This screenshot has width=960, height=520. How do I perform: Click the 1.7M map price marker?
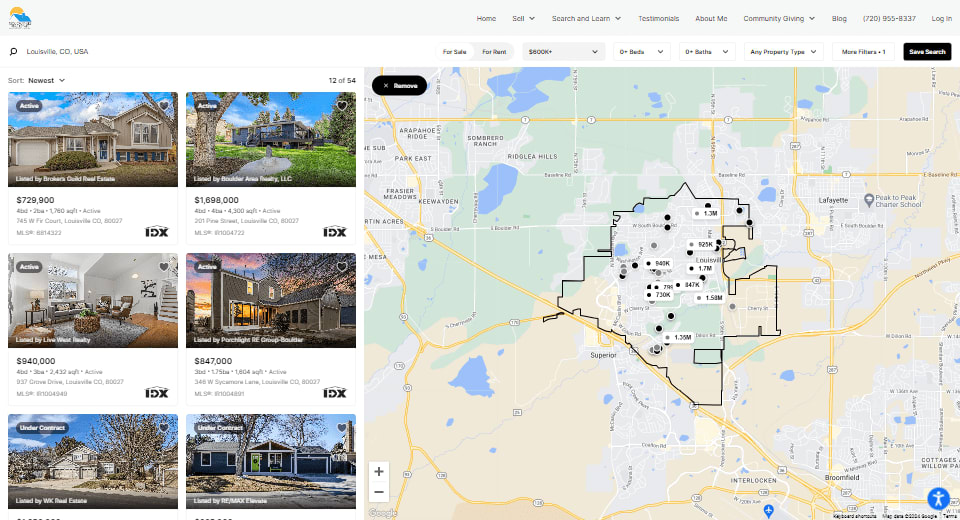pos(702,268)
